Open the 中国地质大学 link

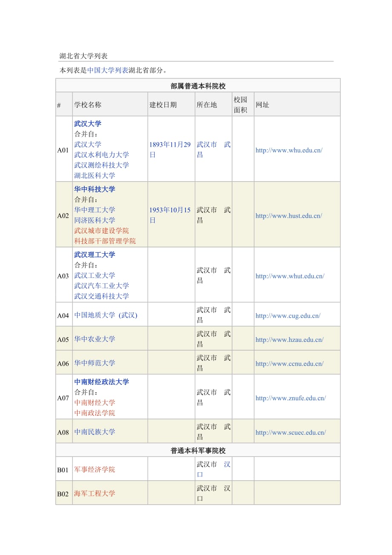95,315
